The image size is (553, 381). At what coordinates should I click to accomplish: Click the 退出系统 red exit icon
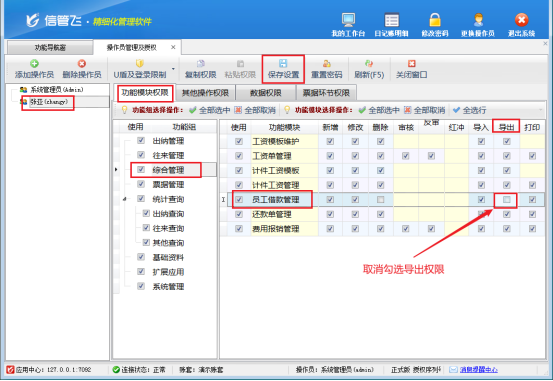click(521, 20)
